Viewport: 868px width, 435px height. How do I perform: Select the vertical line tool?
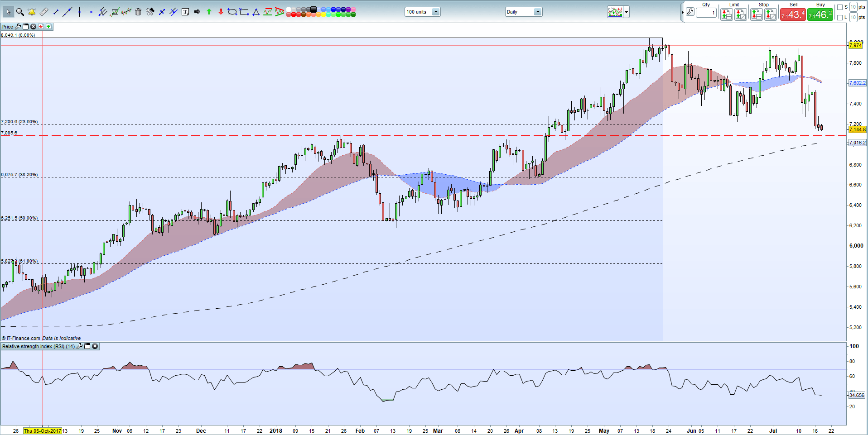tap(79, 12)
